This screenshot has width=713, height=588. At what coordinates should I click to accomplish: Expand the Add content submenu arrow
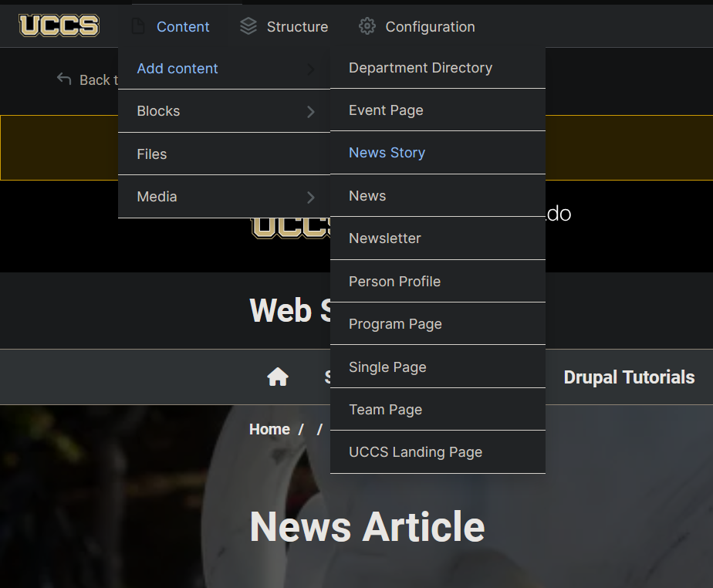(x=311, y=69)
